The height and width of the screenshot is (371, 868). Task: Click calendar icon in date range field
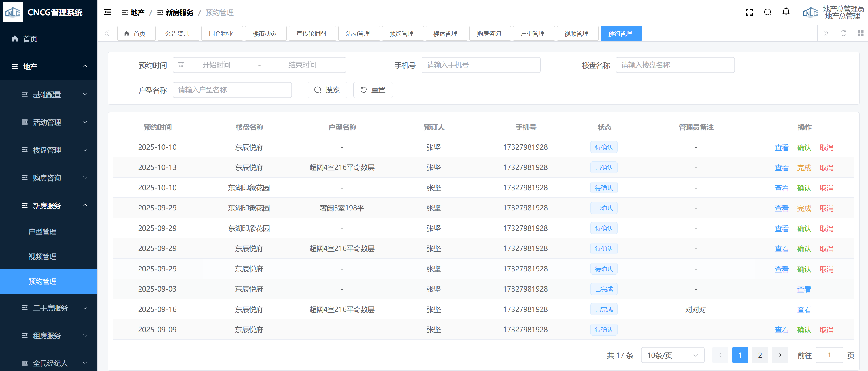pyautogui.click(x=181, y=65)
